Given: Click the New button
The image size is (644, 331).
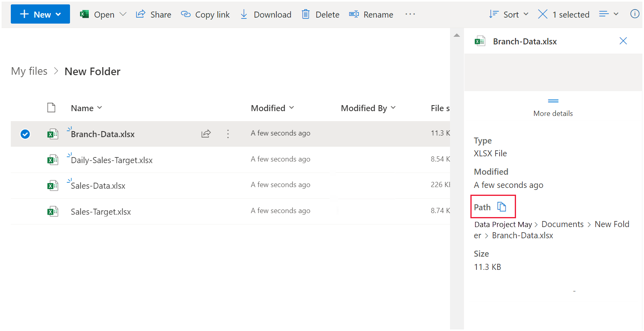Looking at the screenshot, I should [40, 14].
